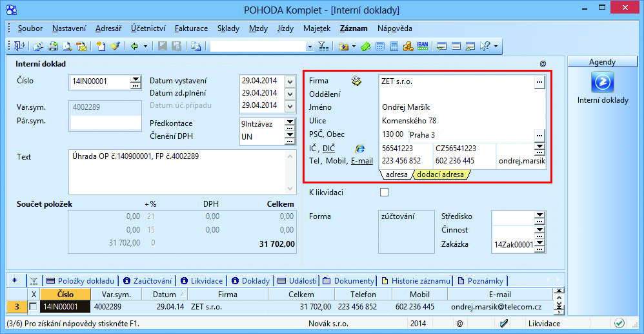Check the box in row 14IN00001

click(34, 306)
